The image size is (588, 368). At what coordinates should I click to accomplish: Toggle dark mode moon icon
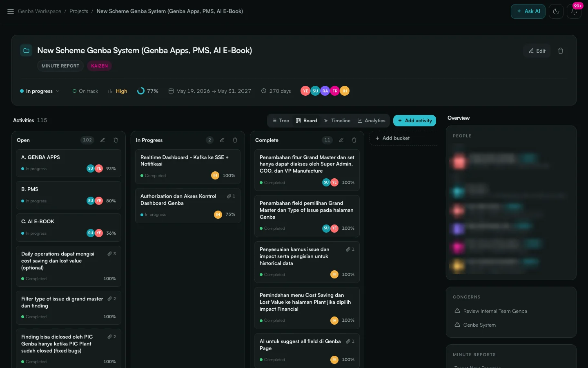tap(556, 11)
